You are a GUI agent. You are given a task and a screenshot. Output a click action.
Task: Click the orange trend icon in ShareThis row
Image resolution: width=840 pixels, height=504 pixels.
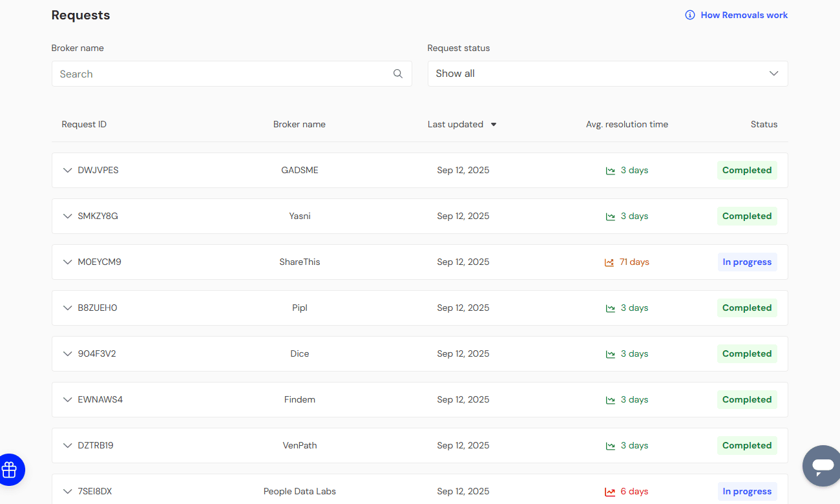pyautogui.click(x=609, y=262)
